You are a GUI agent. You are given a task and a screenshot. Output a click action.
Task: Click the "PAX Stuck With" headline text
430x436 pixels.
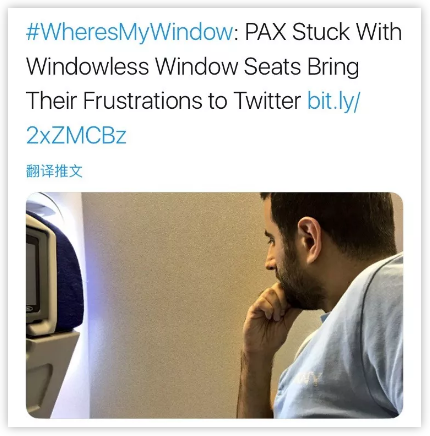coord(323,32)
